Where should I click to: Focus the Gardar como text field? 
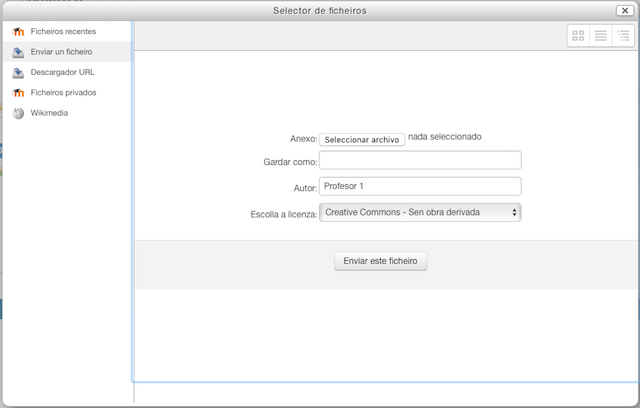[x=420, y=160]
